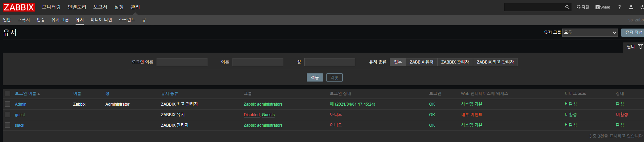
Task: Check the Admin row checkbox
Action: 7,104
